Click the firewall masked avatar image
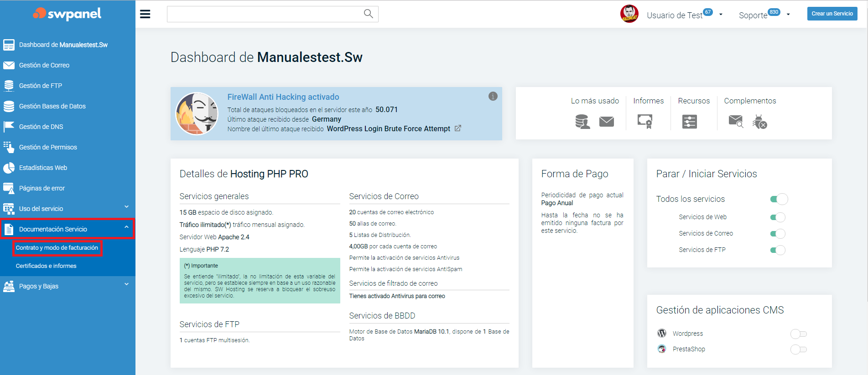Screen dimensions: 868x375 [x=197, y=113]
